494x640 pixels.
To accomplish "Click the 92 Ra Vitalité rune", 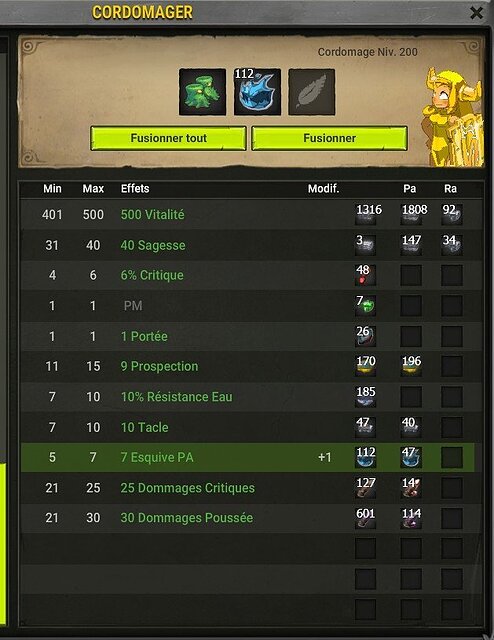I will click(452, 215).
